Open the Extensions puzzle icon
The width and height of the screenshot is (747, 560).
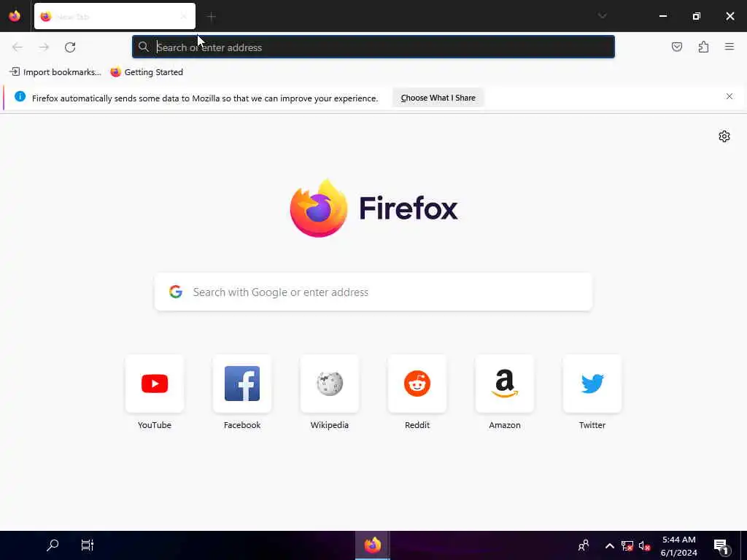pos(703,47)
